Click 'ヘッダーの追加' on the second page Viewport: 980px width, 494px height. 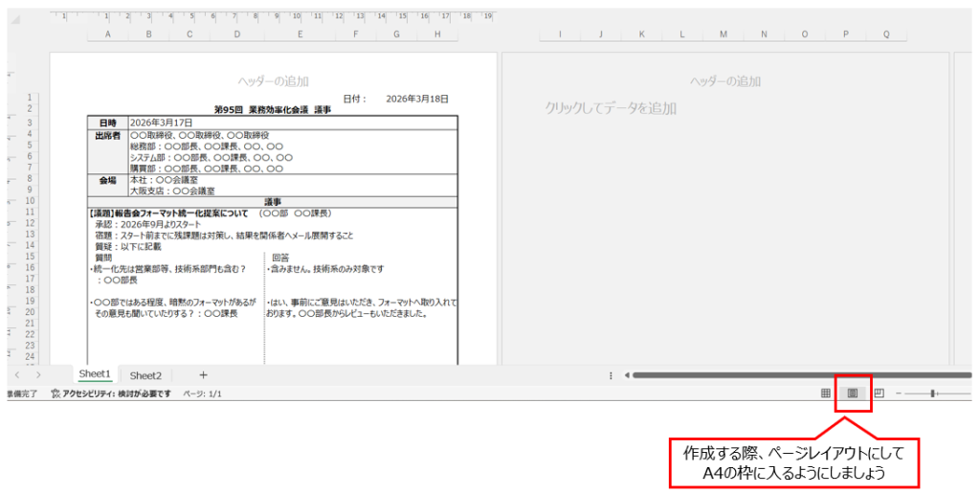point(725,82)
